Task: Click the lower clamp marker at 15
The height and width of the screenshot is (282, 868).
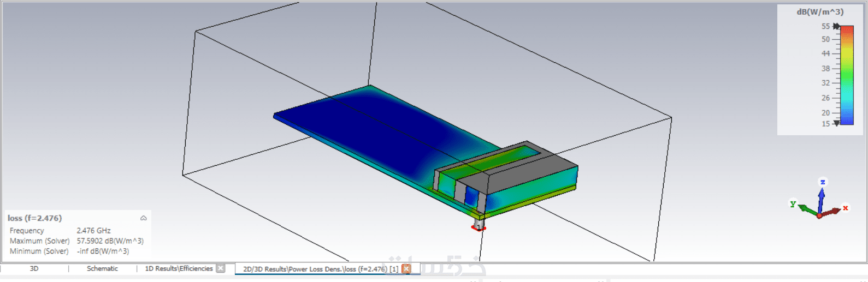Action: point(837,124)
